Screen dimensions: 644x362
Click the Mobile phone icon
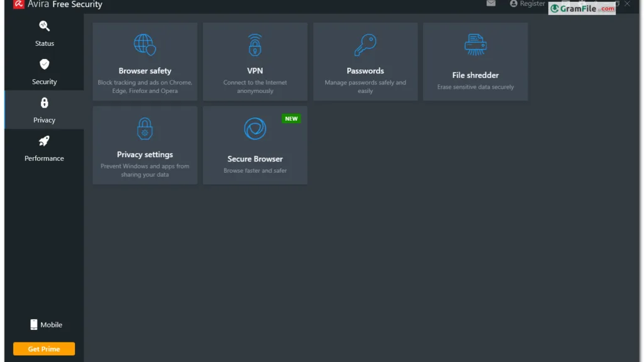tap(34, 325)
